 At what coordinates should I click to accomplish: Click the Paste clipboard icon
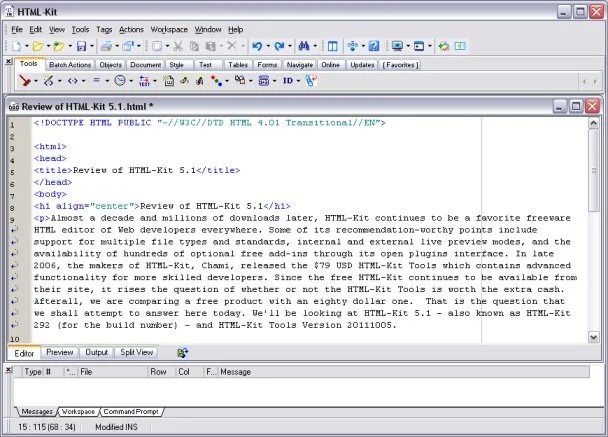[211, 46]
